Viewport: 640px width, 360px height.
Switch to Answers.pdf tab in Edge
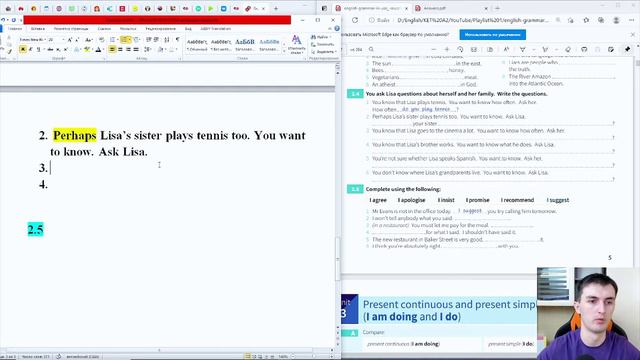(x=451, y=8)
